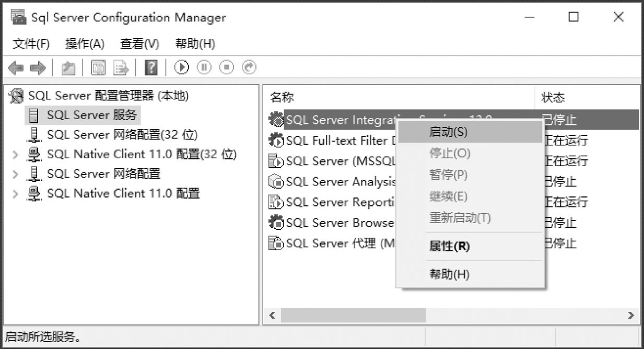Choose 重新启动(T) in the context menu
The image size is (644, 349).
(470, 218)
